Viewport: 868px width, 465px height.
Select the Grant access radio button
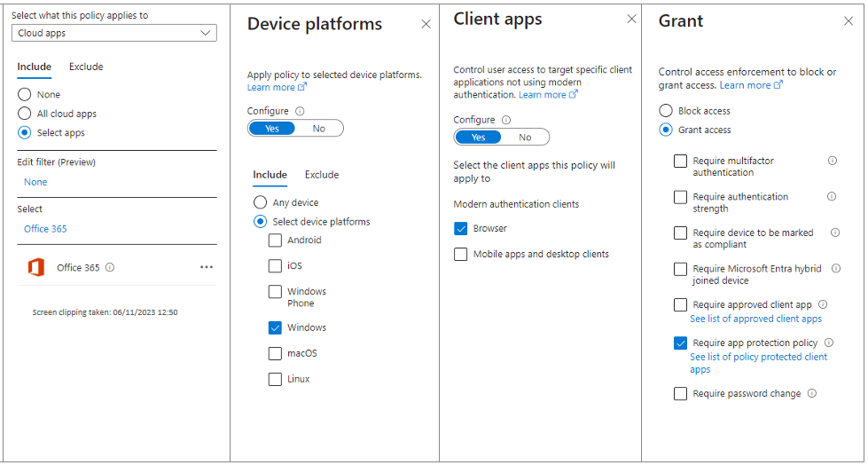point(665,130)
